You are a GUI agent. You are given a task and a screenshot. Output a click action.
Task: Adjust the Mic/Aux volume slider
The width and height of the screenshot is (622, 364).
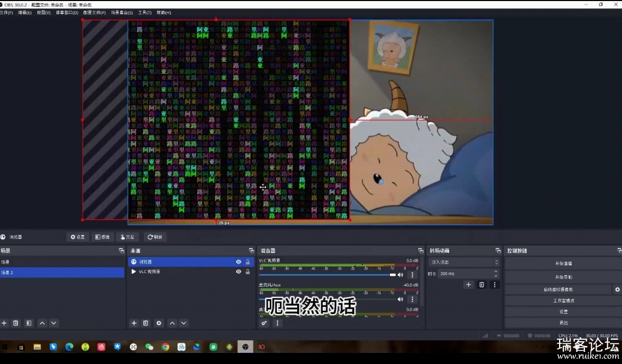[x=327, y=300]
